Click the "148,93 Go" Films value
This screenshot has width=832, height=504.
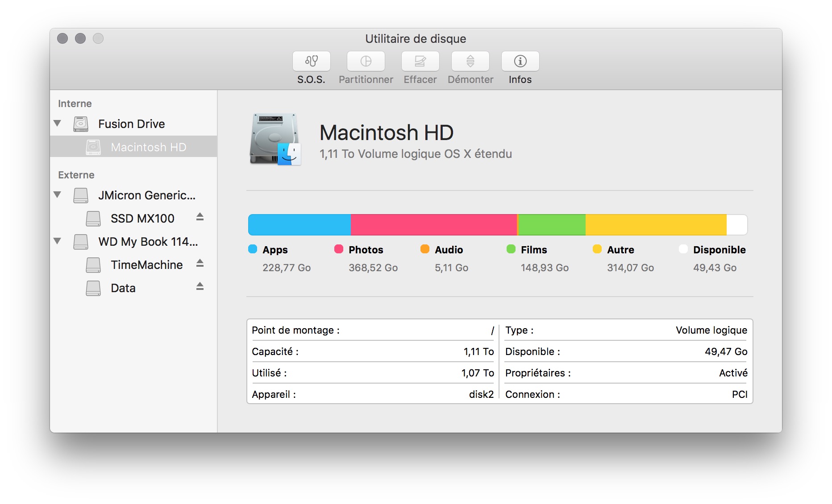click(545, 268)
